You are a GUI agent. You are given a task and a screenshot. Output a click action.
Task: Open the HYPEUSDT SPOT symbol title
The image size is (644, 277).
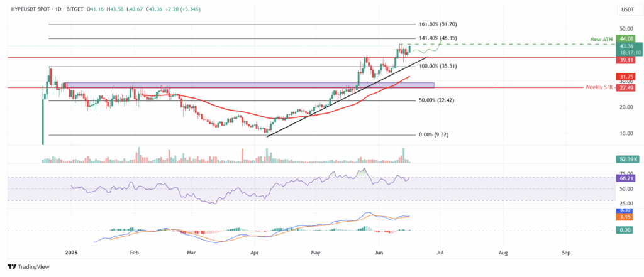[31, 9]
